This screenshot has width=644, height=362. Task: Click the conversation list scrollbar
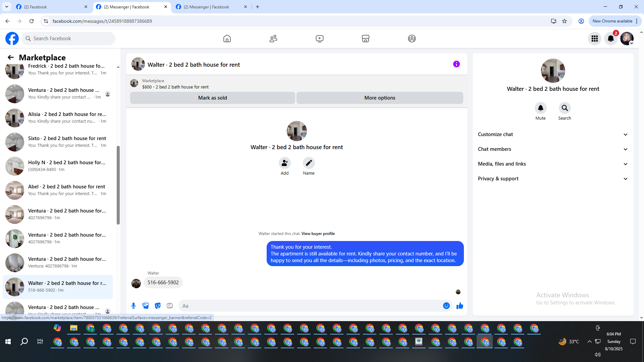point(118,185)
